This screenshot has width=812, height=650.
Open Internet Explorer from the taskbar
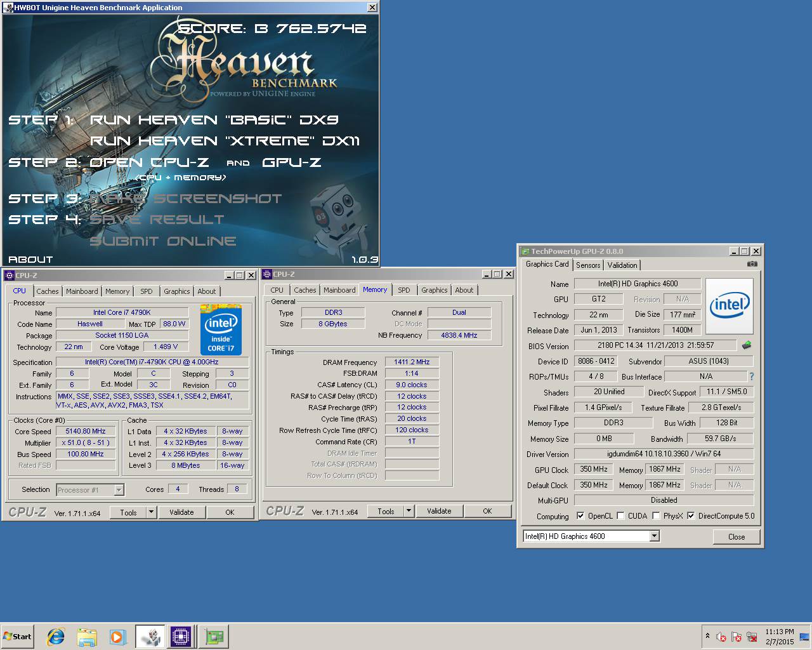click(56, 637)
